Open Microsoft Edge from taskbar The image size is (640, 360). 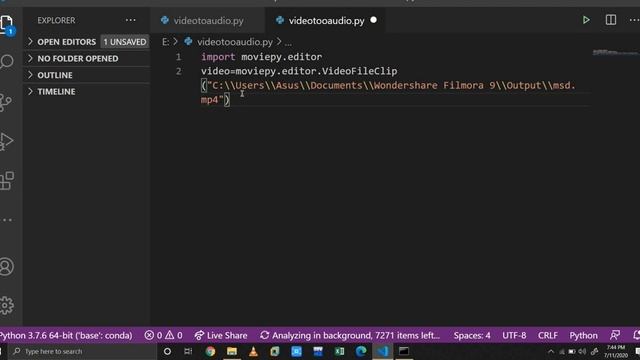click(x=361, y=351)
